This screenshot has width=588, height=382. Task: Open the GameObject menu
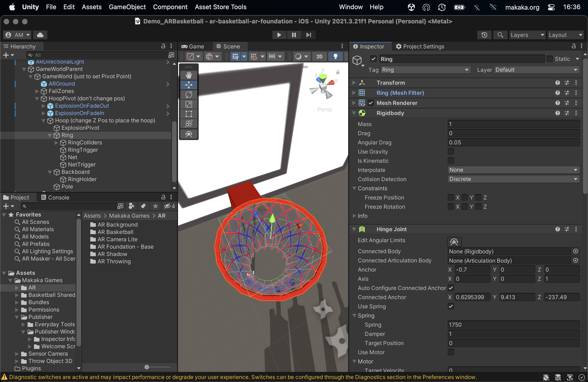[x=127, y=7]
